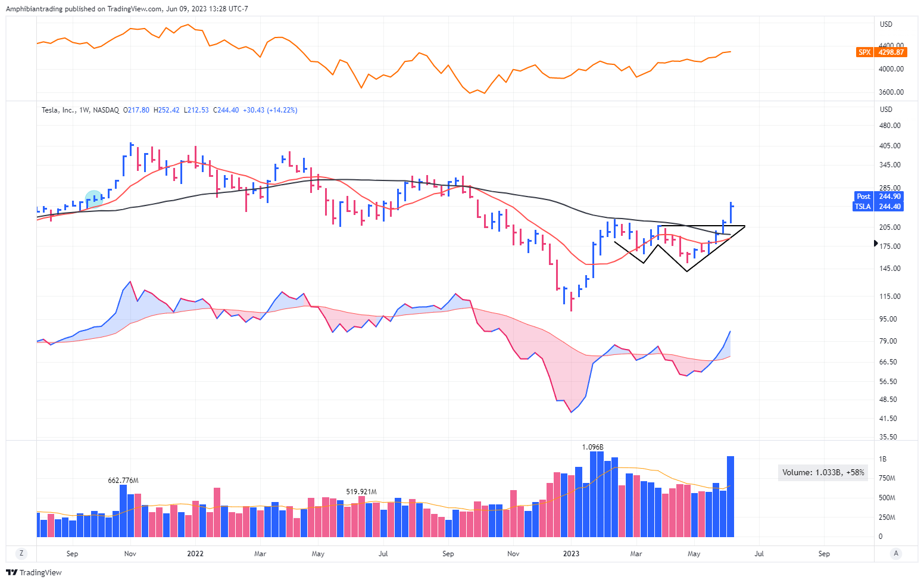Click the low value L212.53
Screen dimensions: 924x583
click(196, 110)
